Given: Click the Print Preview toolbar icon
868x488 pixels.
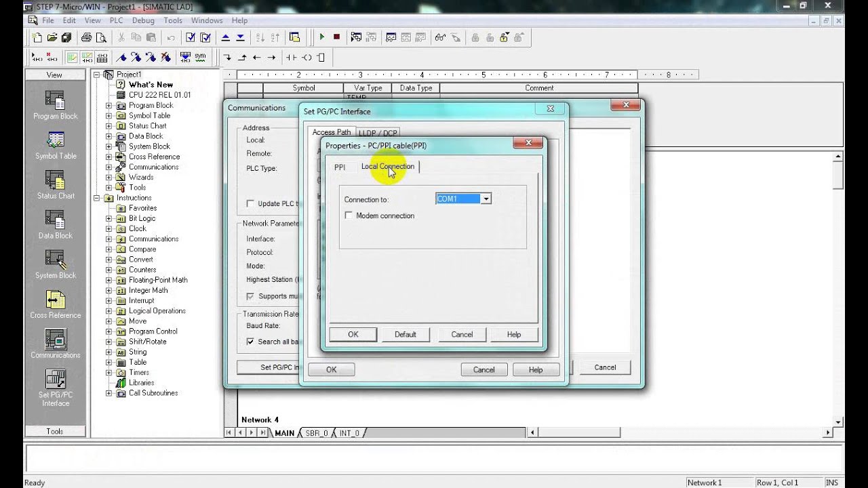Looking at the screenshot, I should pyautogui.click(x=101, y=37).
